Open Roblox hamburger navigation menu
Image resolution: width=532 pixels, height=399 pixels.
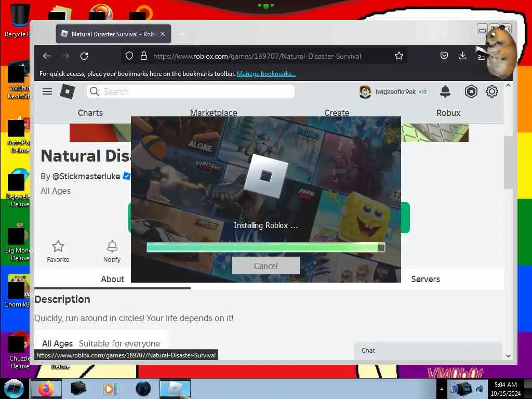pyautogui.click(x=47, y=91)
